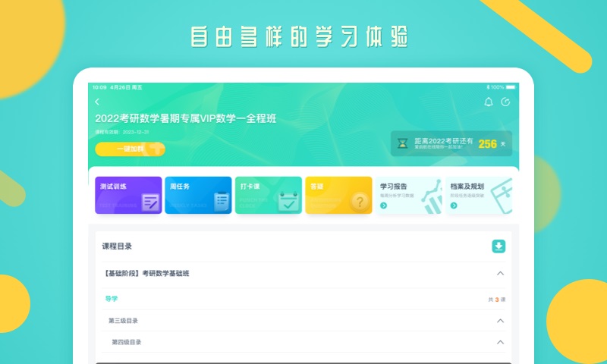Image resolution: width=607 pixels, height=364 pixels.
Task: Download the course catalog via download icon
Action: 498,246
